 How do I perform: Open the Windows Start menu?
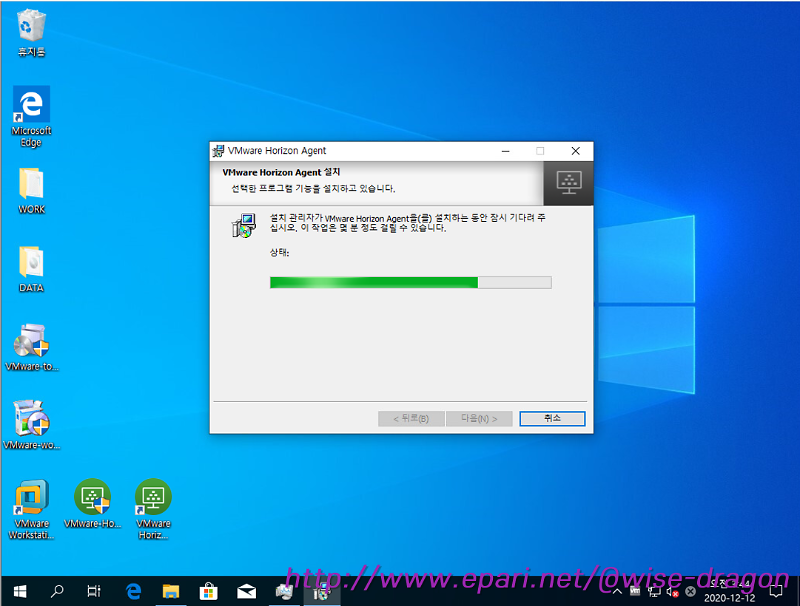click(x=19, y=592)
